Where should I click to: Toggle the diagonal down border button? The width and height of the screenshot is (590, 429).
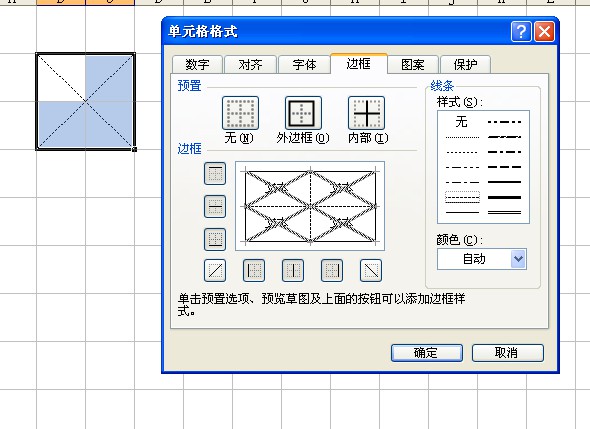371,271
